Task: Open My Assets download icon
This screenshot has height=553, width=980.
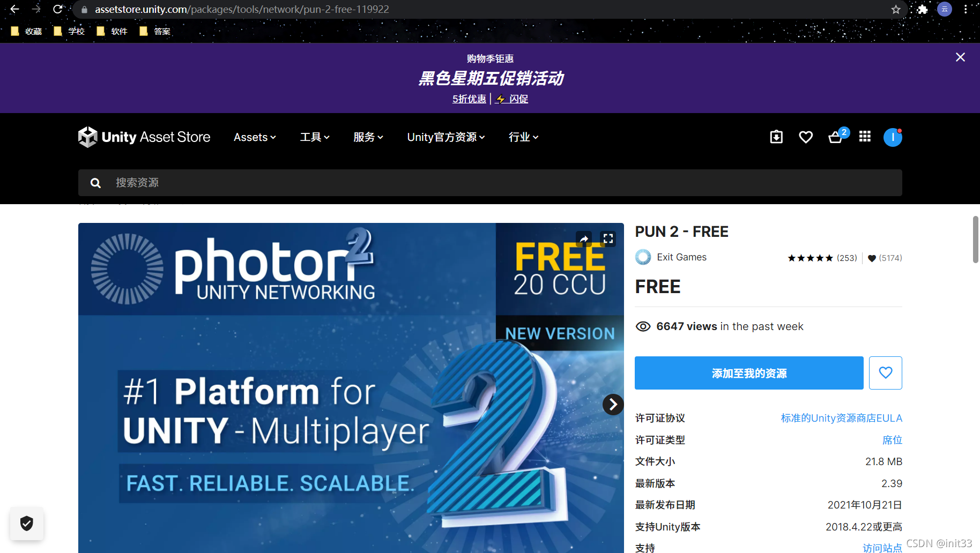Action: [x=776, y=137]
